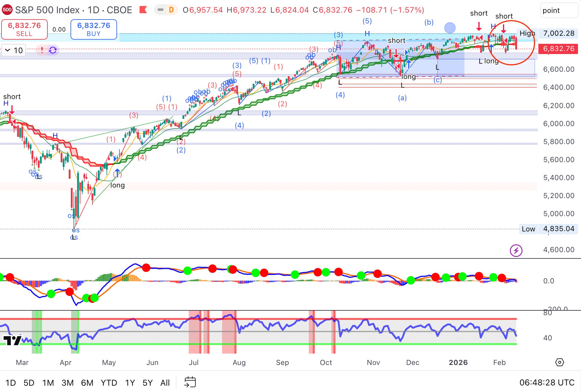Image resolution: width=581 pixels, height=392 pixels.
Task: Open the date range calendar icon
Action: 190,382
